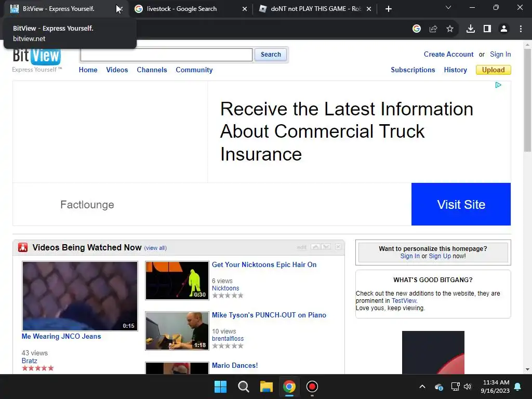Image resolution: width=532 pixels, height=399 pixels.
Task: Open the notification bell
Action: click(x=518, y=387)
